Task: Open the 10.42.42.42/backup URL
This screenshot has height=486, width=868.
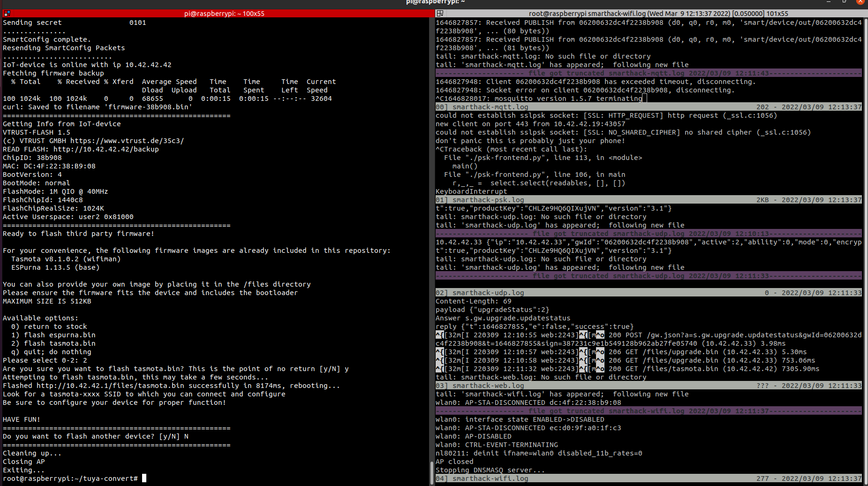Action: point(106,149)
